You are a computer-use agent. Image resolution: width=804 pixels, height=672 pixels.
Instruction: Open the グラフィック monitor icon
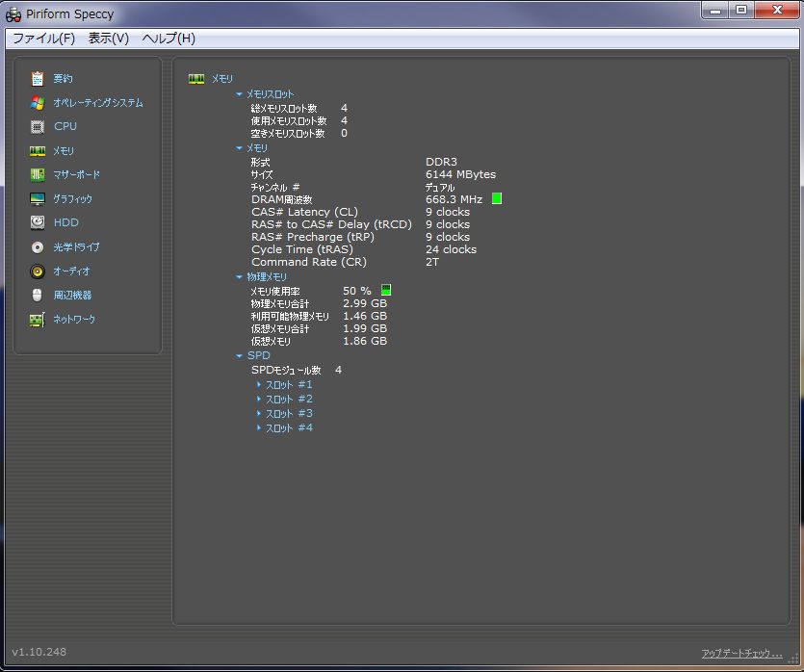point(38,198)
